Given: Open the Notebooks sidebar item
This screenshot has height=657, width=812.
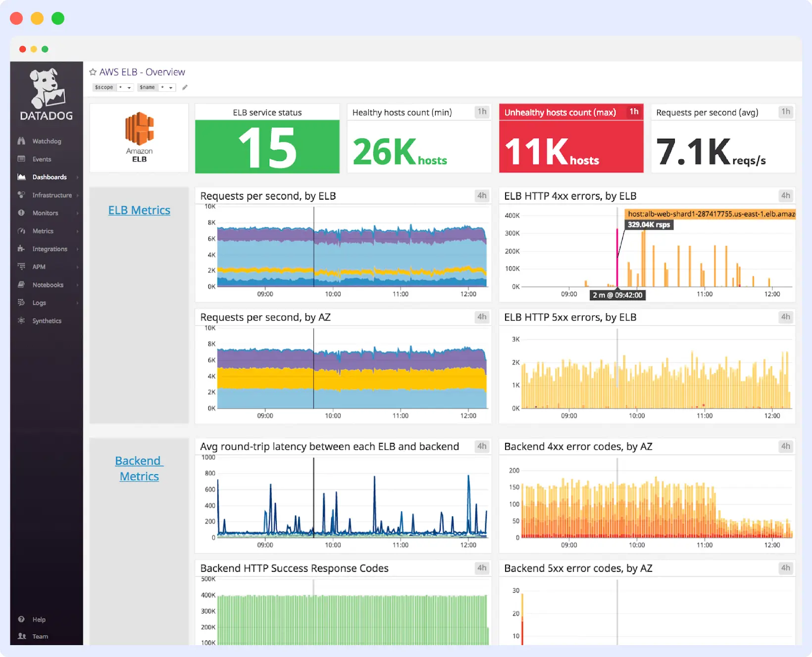Looking at the screenshot, I should pos(48,284).
